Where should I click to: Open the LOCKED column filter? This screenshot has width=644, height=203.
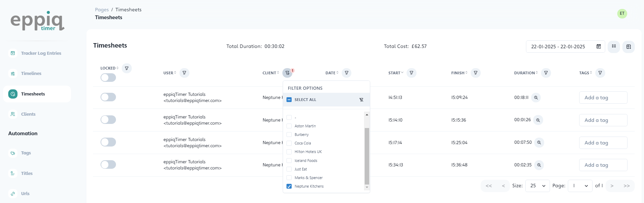127,68
